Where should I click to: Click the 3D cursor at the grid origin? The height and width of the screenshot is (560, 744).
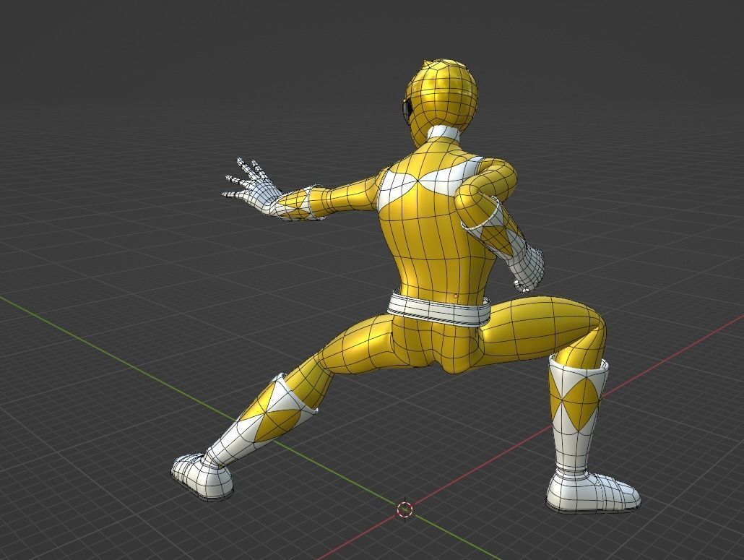click(x=405, y=509)
